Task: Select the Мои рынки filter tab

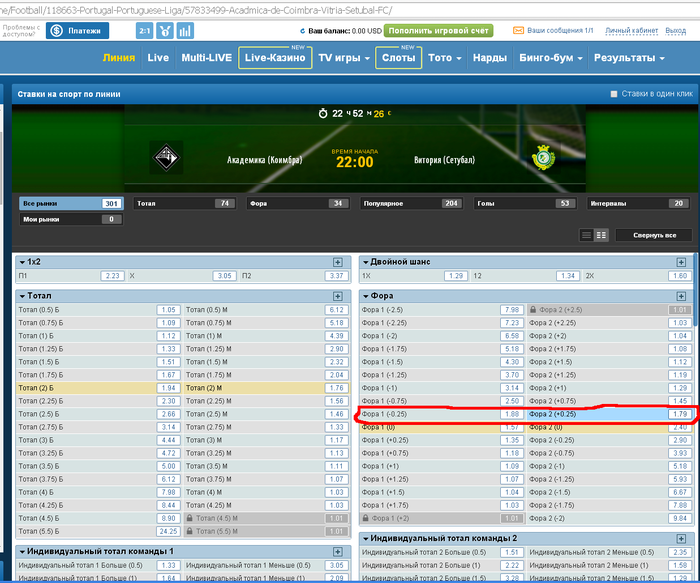Action: pos(71,219)
